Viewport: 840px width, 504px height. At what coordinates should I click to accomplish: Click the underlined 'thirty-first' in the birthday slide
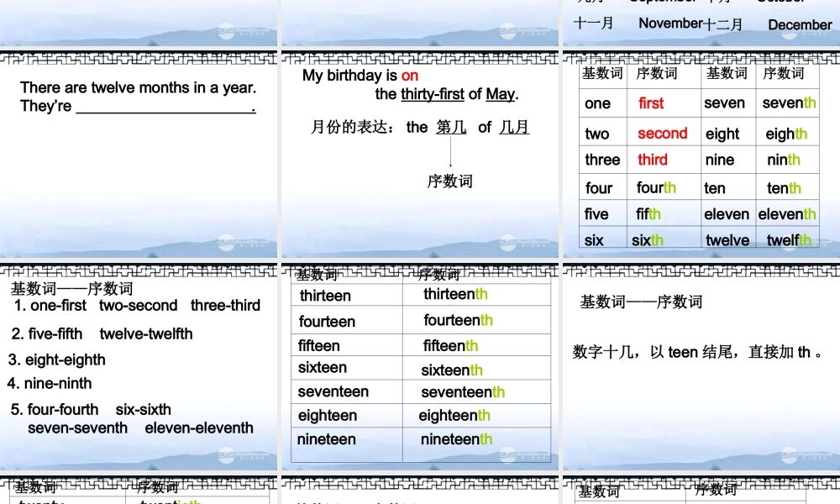[x=433, y=94]
